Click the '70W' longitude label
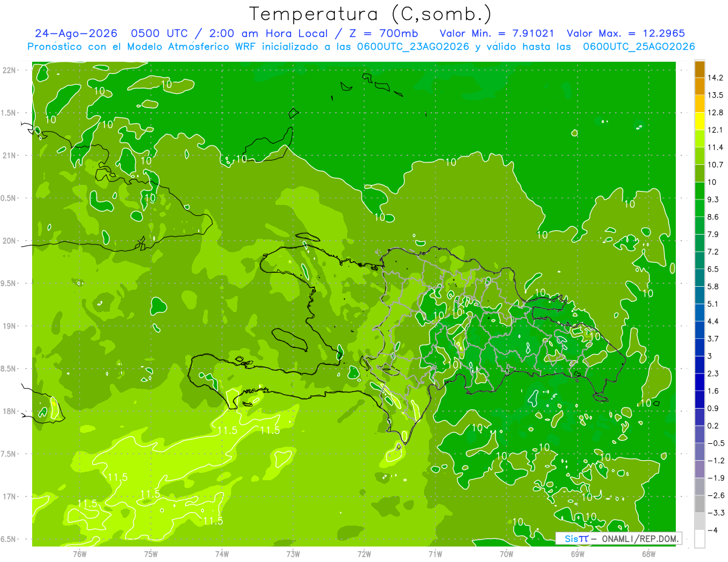 507,554
